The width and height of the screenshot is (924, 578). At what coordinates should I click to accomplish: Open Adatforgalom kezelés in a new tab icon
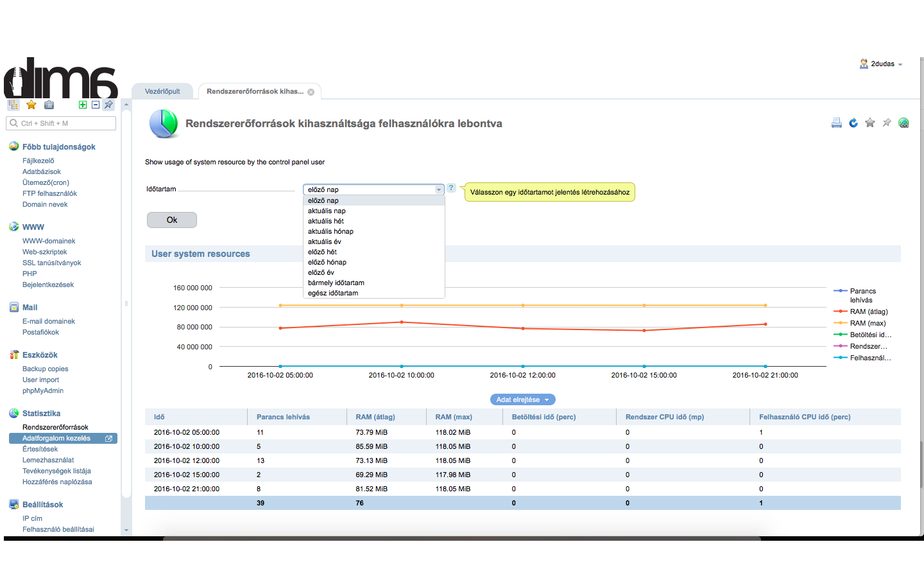click(x=108, y=439)
